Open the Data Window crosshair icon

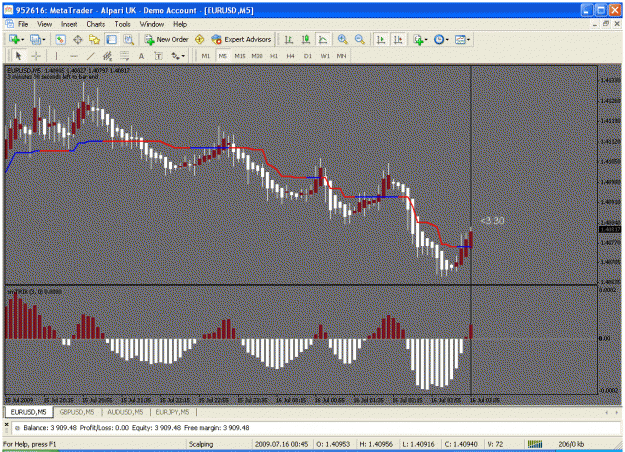[x=77, y=39]
